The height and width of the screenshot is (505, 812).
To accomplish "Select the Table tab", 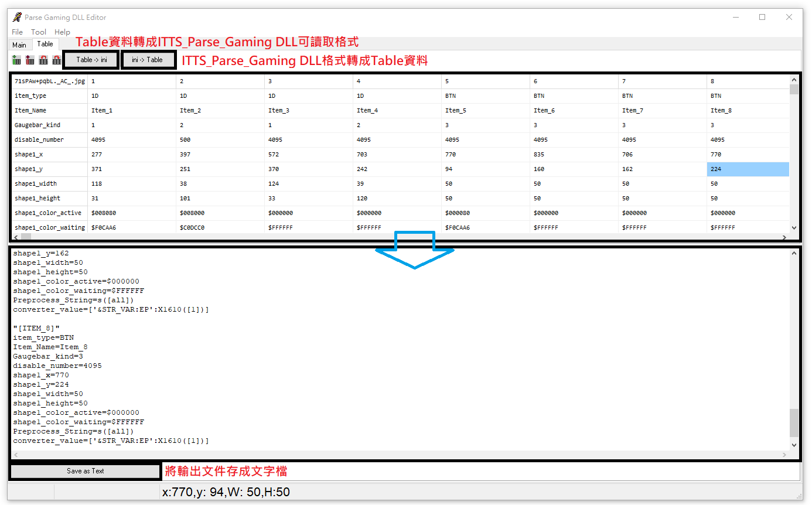I will click(45, 44).
